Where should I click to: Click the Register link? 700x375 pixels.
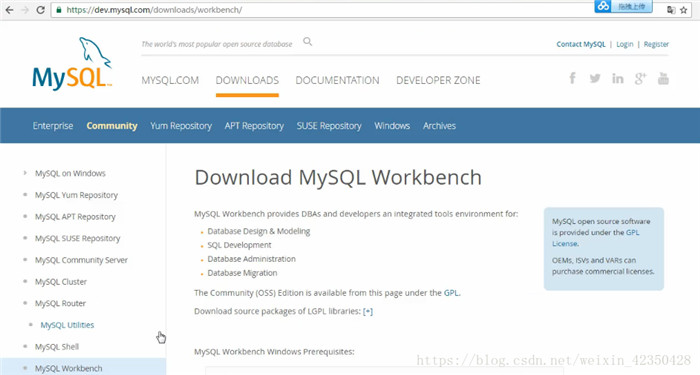656,44
